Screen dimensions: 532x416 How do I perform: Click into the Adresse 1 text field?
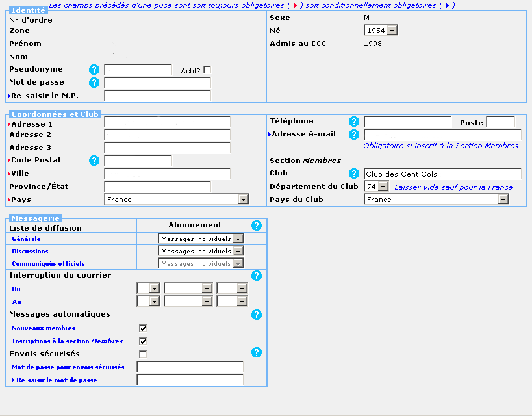click(167, 122)
